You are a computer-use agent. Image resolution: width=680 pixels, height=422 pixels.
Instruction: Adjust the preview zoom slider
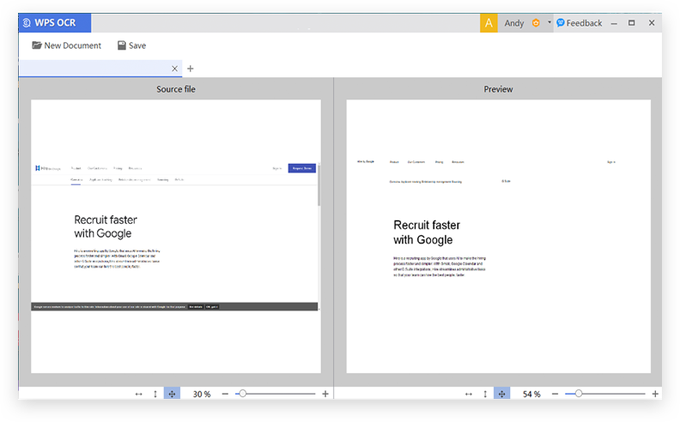pos(579,393)
